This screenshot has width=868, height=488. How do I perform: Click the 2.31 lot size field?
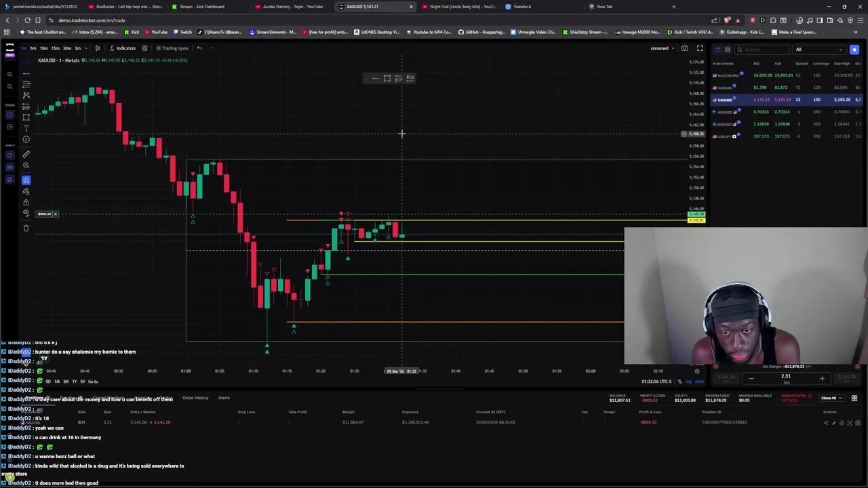(x=786, y=377)
